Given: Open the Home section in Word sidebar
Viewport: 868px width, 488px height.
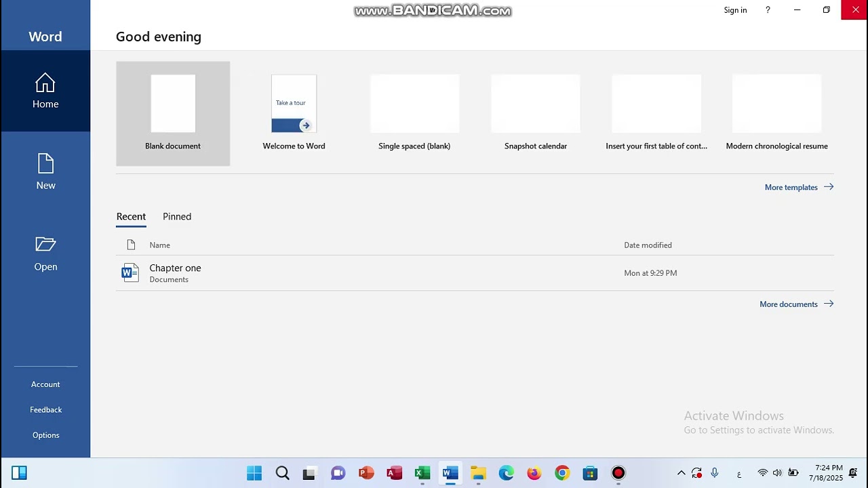Looking at the screenshot, I should [45, 91].
